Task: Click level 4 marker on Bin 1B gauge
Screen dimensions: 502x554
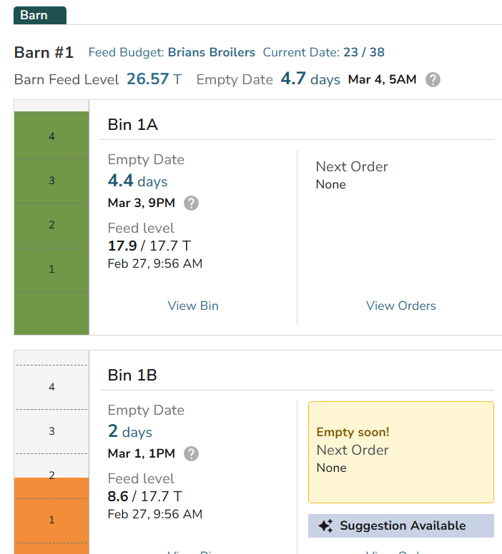Action: (52, 387)
